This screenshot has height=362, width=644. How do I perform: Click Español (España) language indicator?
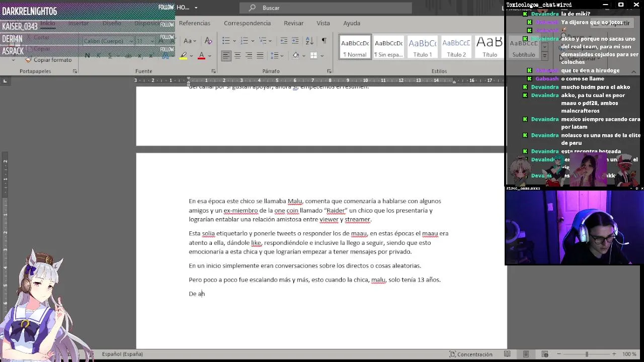pos(122,354)
